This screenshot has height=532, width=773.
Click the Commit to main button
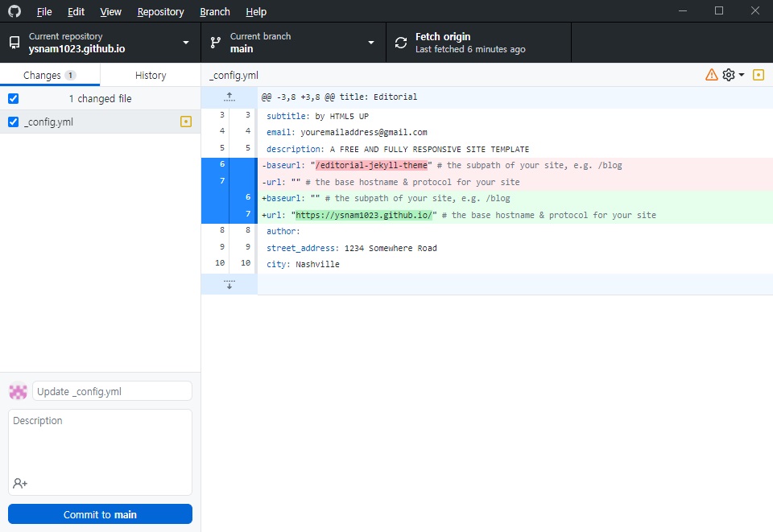coord(100,514)
